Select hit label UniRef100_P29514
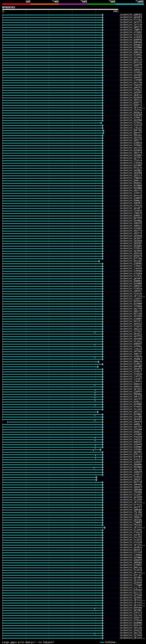Screen dimensions: 146x644 click(131, 289)
